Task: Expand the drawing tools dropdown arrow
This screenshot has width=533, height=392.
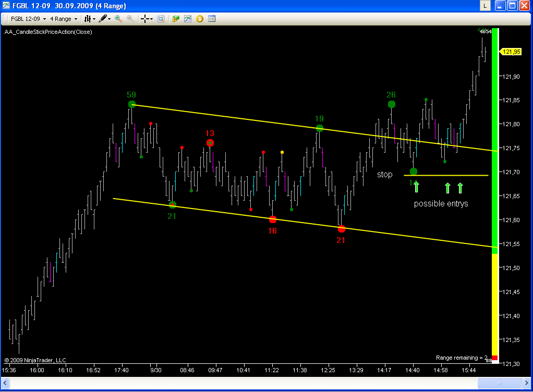Action: (109, 19)
